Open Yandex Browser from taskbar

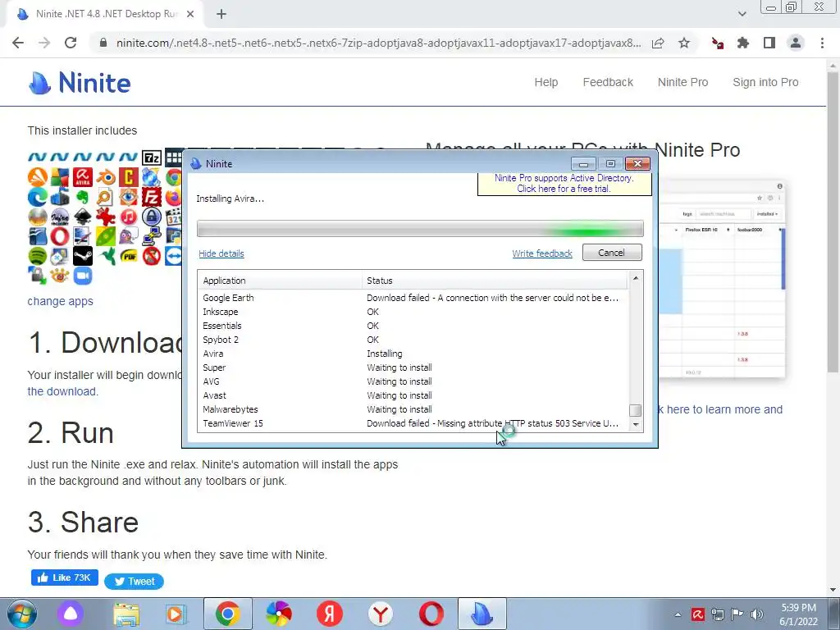(381, 614)
